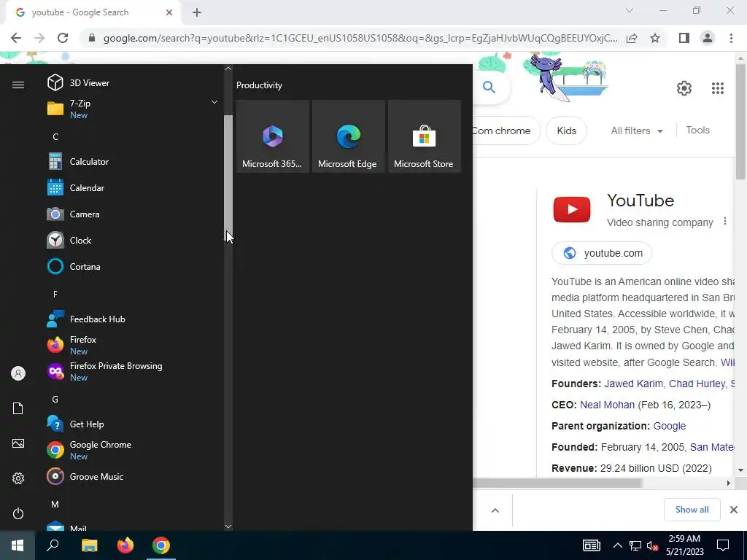Viewport: 747px width, 560px height.
Task: Open Pictures from Start sidebar
Action: (x=18, y=443)
